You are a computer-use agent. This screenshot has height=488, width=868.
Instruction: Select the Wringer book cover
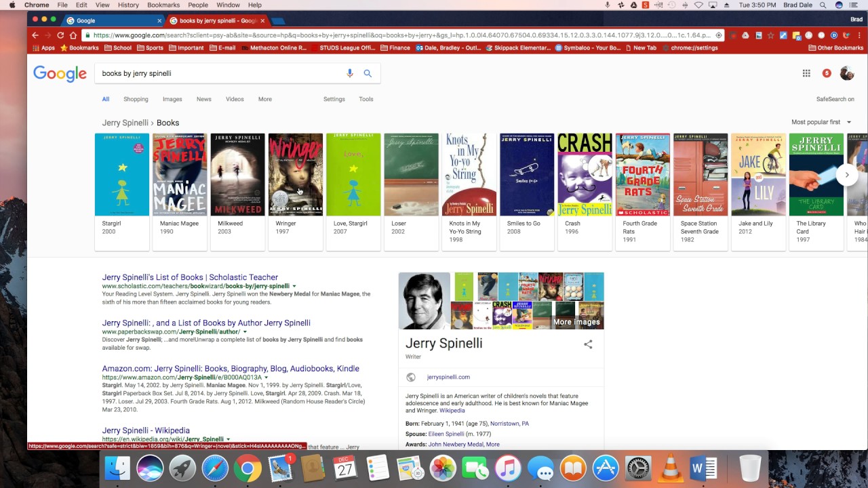click(296, 174)
